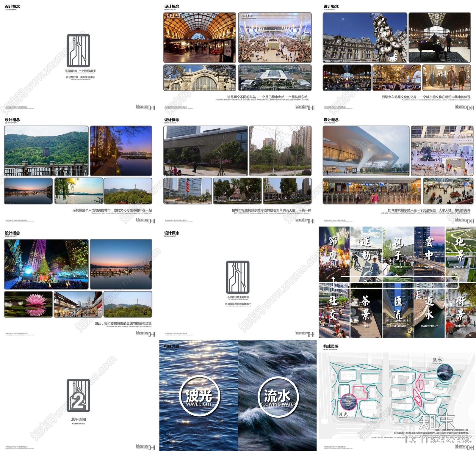Viewport: 476px width, 451px height.
Task: Select the 地景 LANDFORM panel
Action: coord(461,254)
